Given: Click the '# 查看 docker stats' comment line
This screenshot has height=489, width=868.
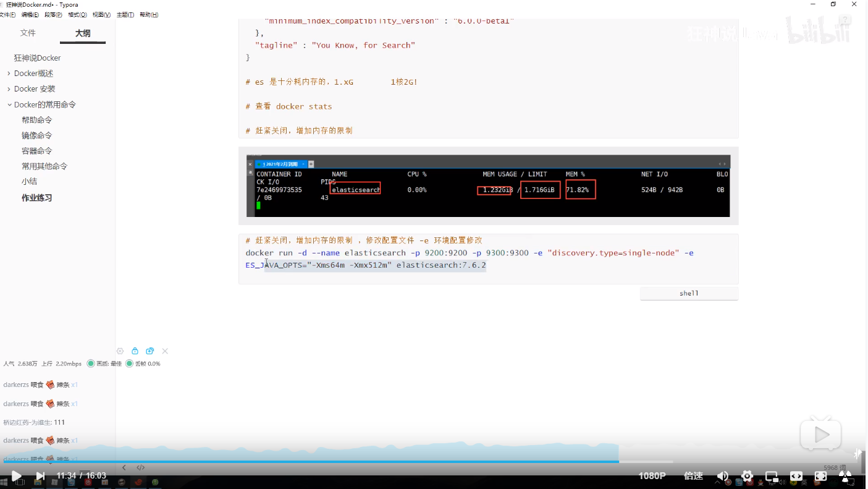Looking at the screenshot, I should click(x=289, y=106).
